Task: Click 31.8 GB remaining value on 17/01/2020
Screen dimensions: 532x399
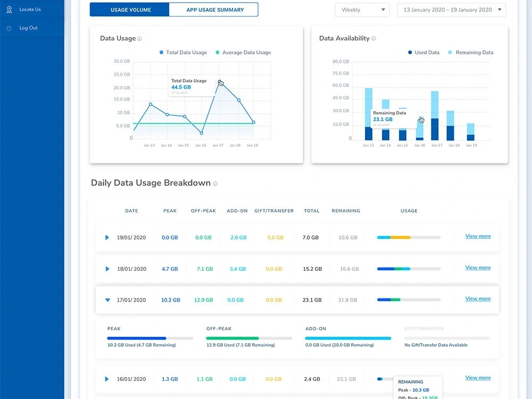Action: click(347, 300)
